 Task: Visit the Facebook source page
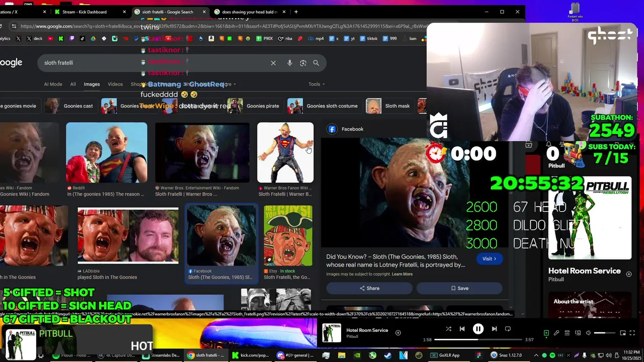490,259
